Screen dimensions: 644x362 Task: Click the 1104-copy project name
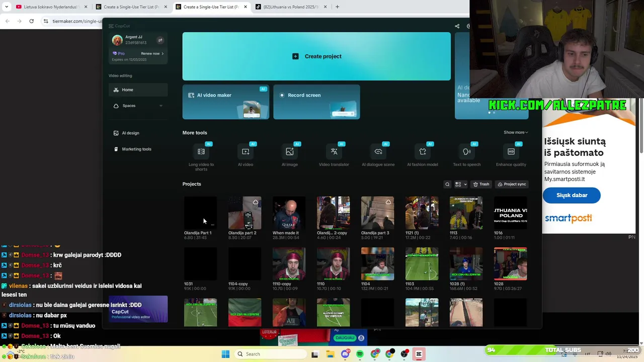point(238,284)
